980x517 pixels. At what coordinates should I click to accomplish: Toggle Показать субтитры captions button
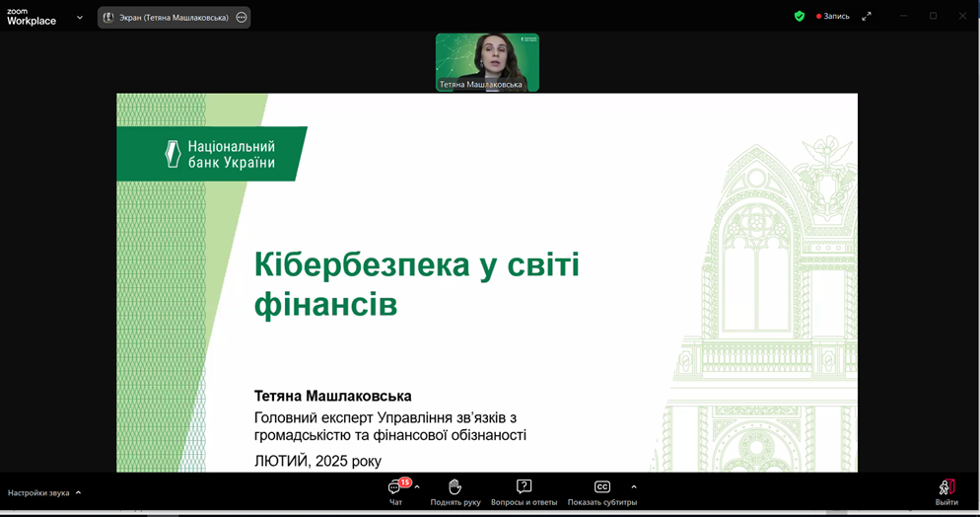601,492
